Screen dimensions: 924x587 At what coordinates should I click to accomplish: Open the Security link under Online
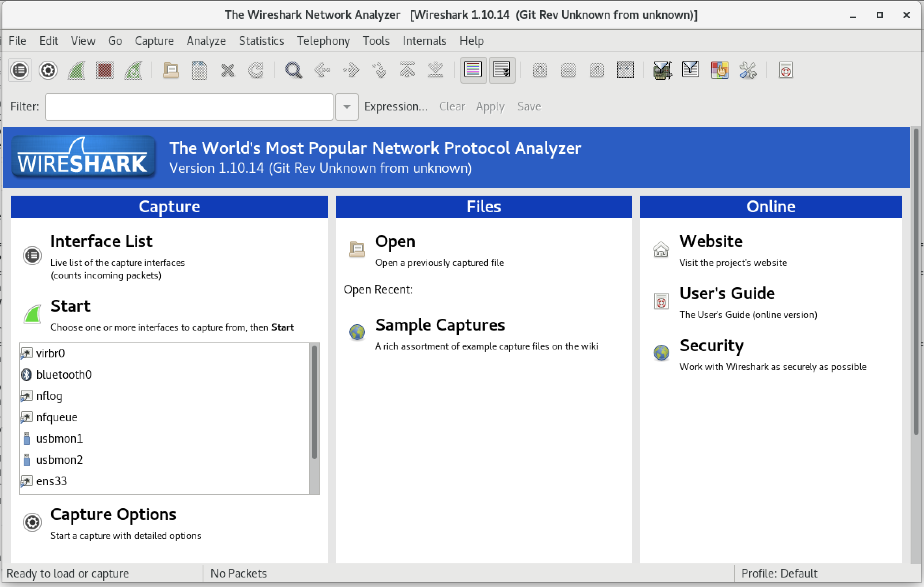pyautogui.click(x=712, y=346)
